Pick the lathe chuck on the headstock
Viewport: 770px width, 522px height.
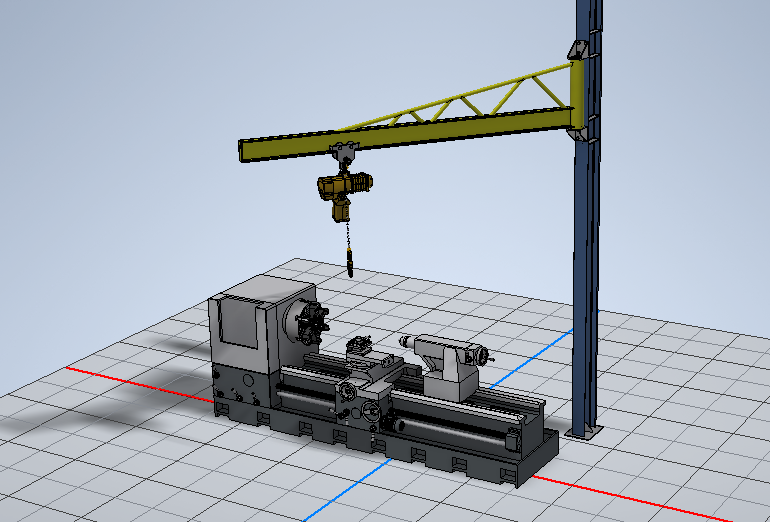[310, 323]
